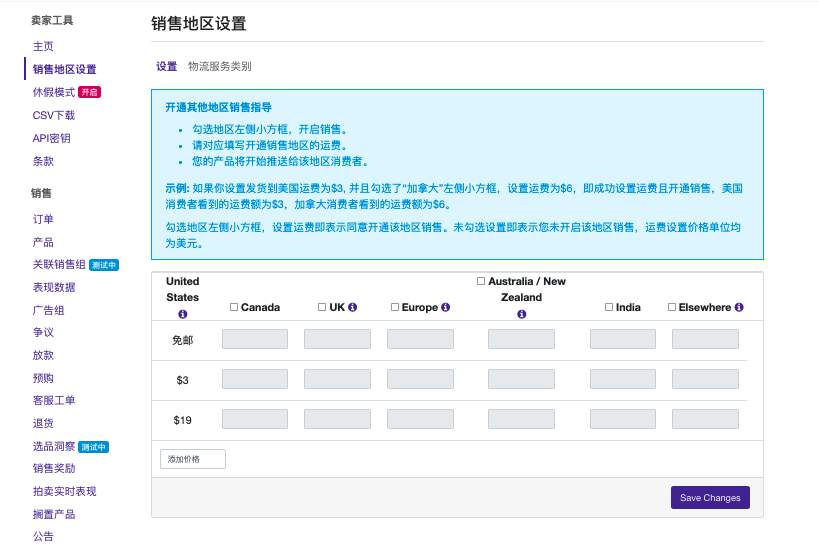This screenshot has width=819, height=546.
Task: Click India shipping field in 免邮 row
Action: coord(623,339)
